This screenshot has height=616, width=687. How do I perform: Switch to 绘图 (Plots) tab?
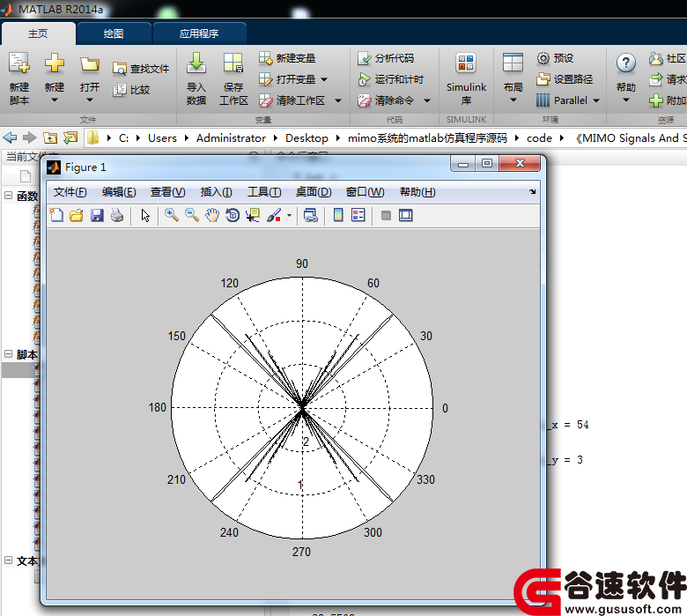point(114,33)
